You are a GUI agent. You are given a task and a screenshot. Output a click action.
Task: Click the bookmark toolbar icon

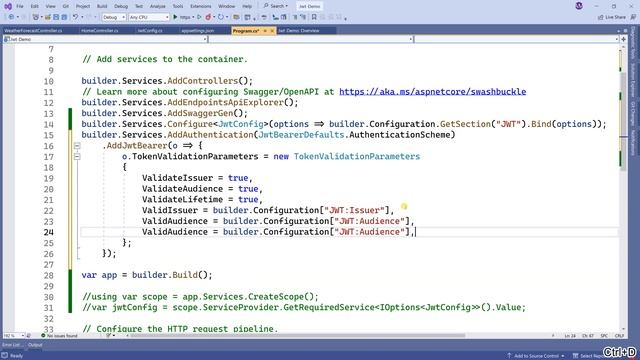click(314, 17)
